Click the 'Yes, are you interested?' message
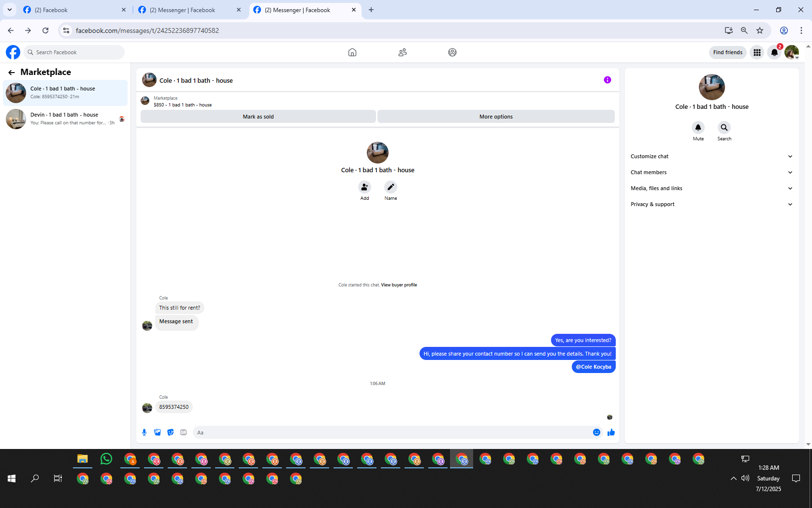Screen dimensions: 812x508 point(583,340)
